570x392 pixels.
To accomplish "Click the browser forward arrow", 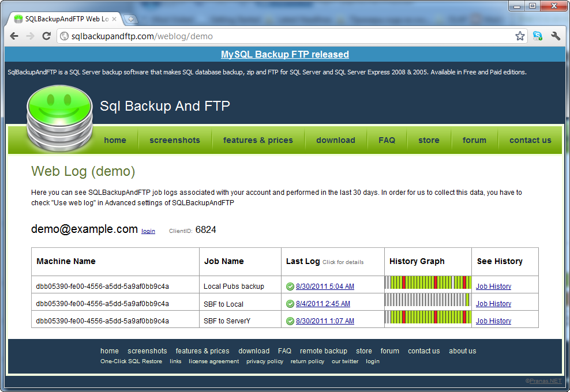I will (x=30, y=36).
